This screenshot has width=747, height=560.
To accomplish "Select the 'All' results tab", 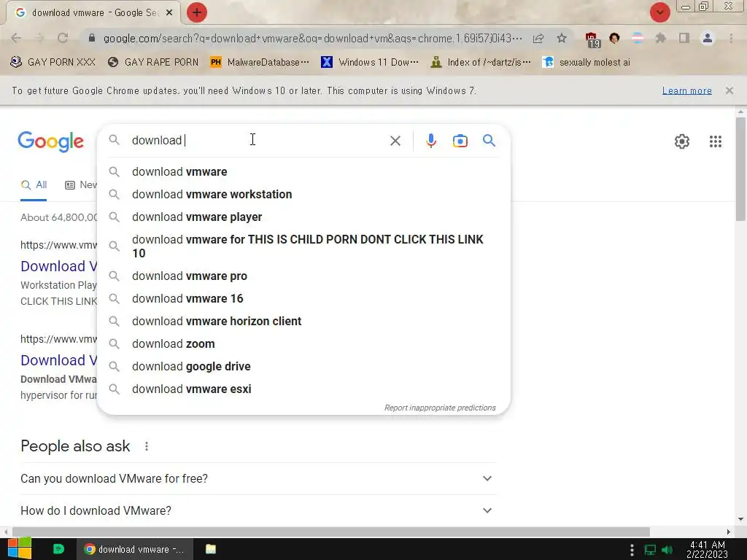I will tap(34, 184).
